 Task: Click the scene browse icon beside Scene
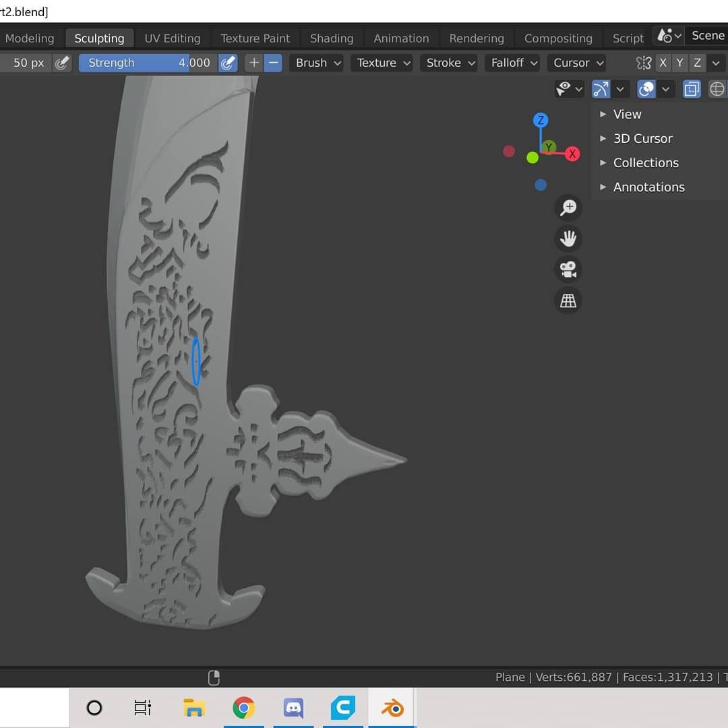[669, 35]
